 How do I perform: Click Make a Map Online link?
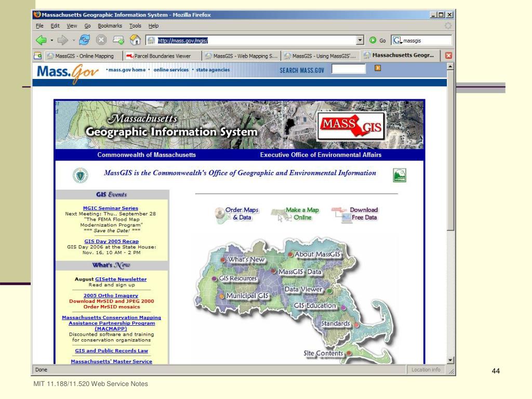click(x=302, y=214)
